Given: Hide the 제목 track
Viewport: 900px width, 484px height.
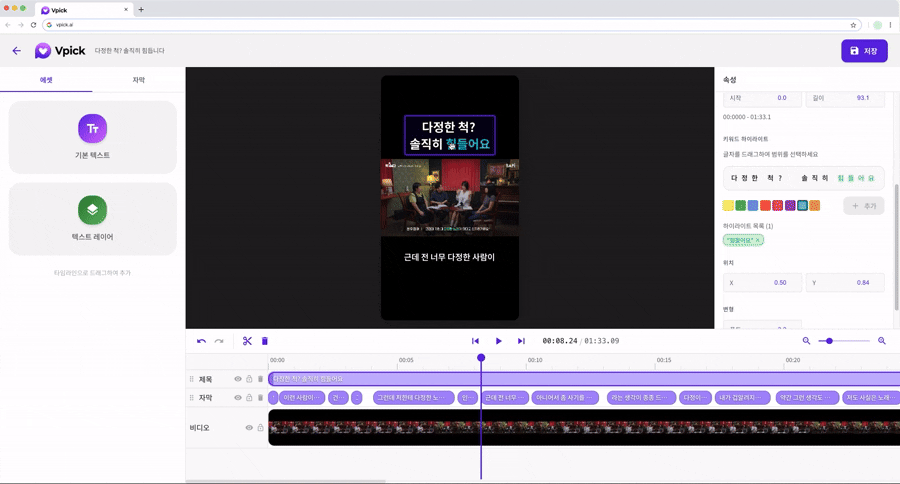Looking at the screenshot, I should 238,379.
